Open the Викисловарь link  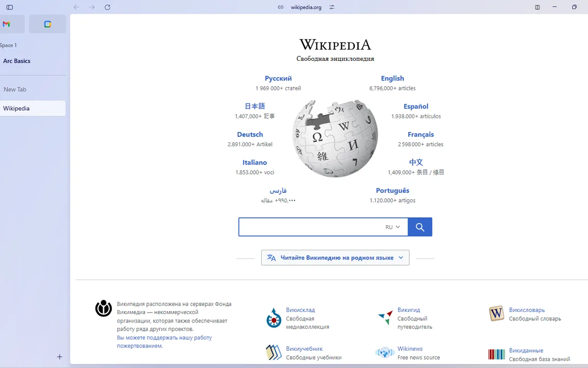click(527, 310)
